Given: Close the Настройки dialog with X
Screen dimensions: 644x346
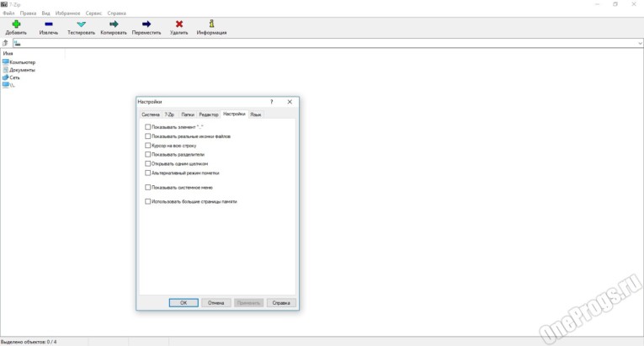Looking at the screenshot, I should pyautogui.click(x=290, y=102).
